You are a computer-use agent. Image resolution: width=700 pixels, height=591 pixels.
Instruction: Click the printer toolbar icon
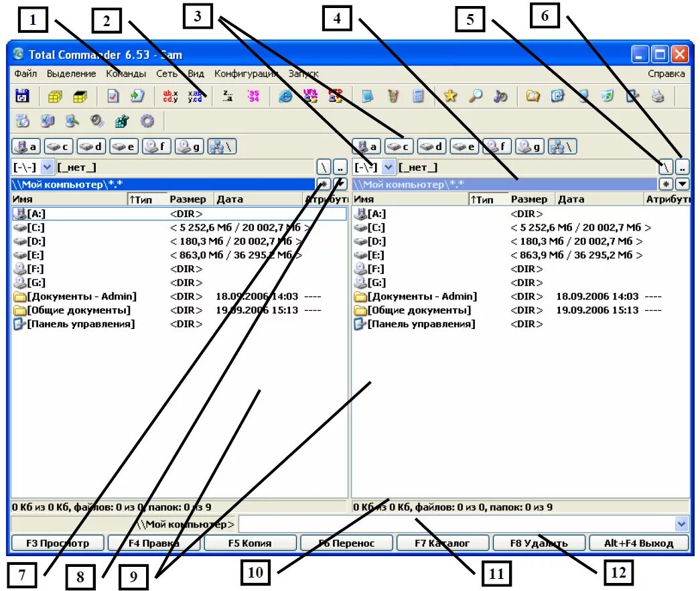[657, 96]
